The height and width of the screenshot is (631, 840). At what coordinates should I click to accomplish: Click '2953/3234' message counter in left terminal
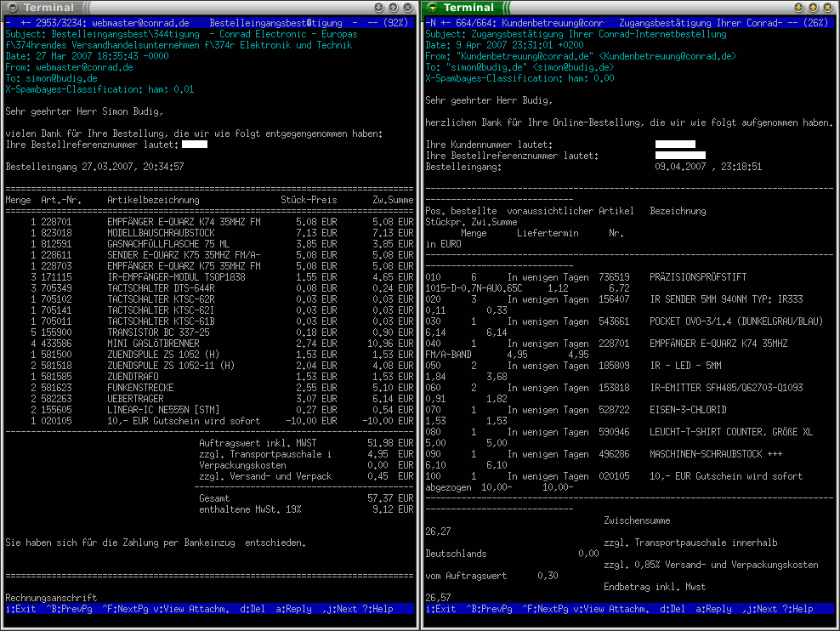59,23
